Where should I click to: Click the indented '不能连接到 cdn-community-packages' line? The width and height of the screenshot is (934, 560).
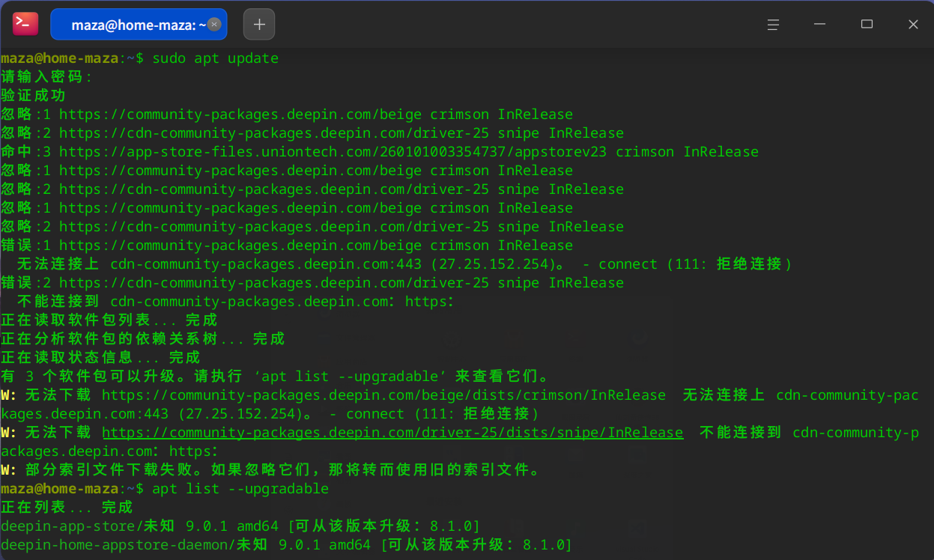[x=236, y=302]
